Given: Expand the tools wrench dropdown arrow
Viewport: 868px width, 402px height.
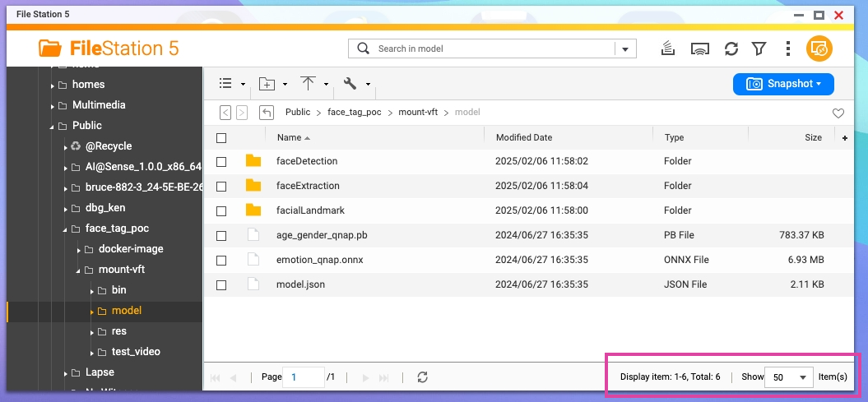Looking at the screenshot, I should [368, 85].
